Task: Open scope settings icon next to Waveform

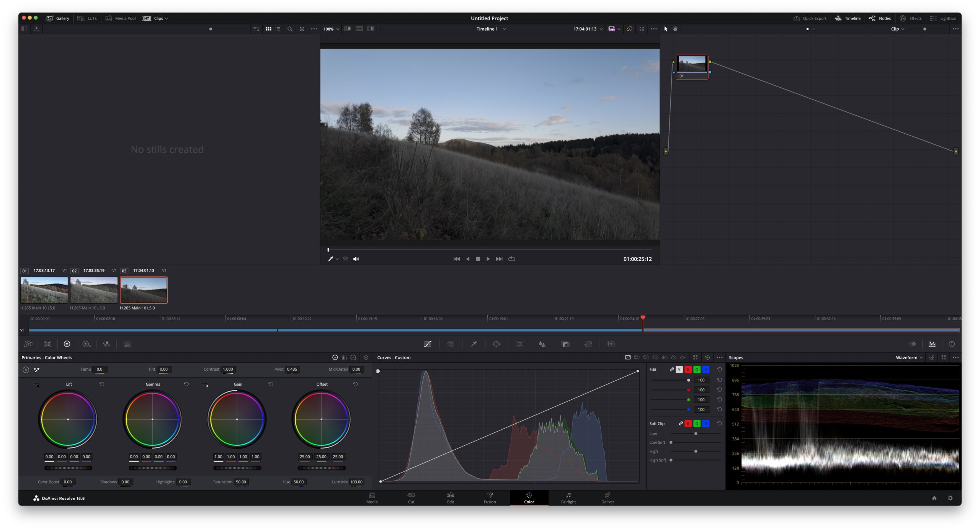Action: (x=931, y=357)
